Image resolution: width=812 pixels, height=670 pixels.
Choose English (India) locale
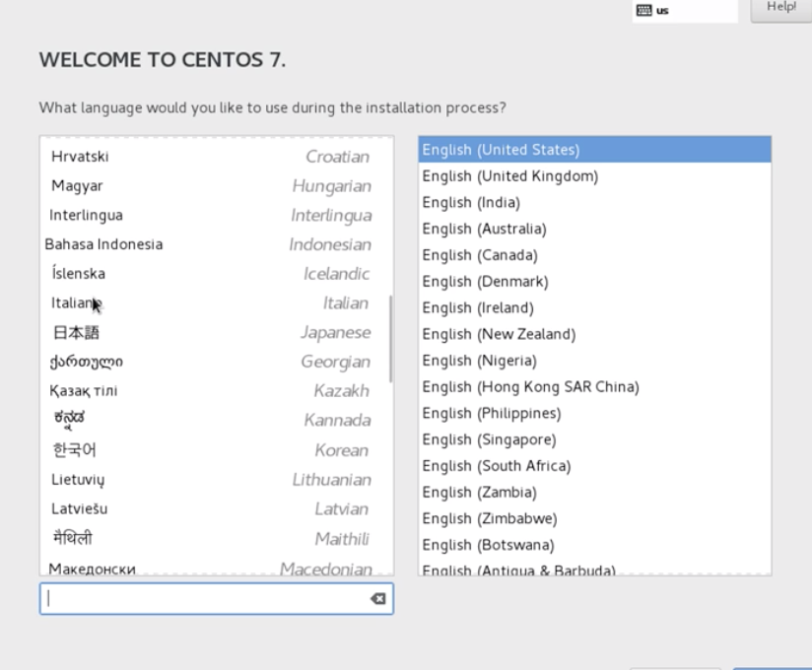[x=594, y=202]
